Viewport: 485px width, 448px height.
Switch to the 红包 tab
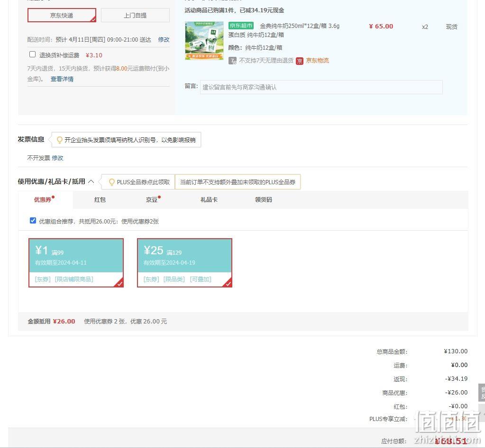(100, 199)
